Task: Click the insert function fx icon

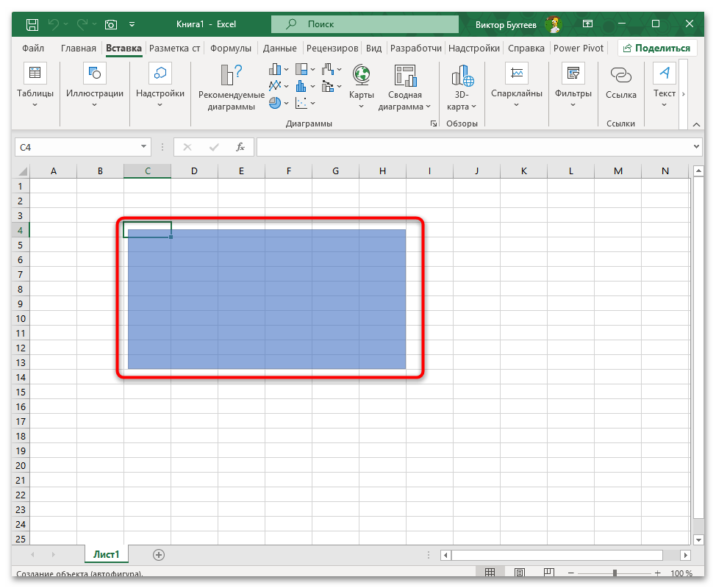Action: pyautogui.click(x=240, y=147)
